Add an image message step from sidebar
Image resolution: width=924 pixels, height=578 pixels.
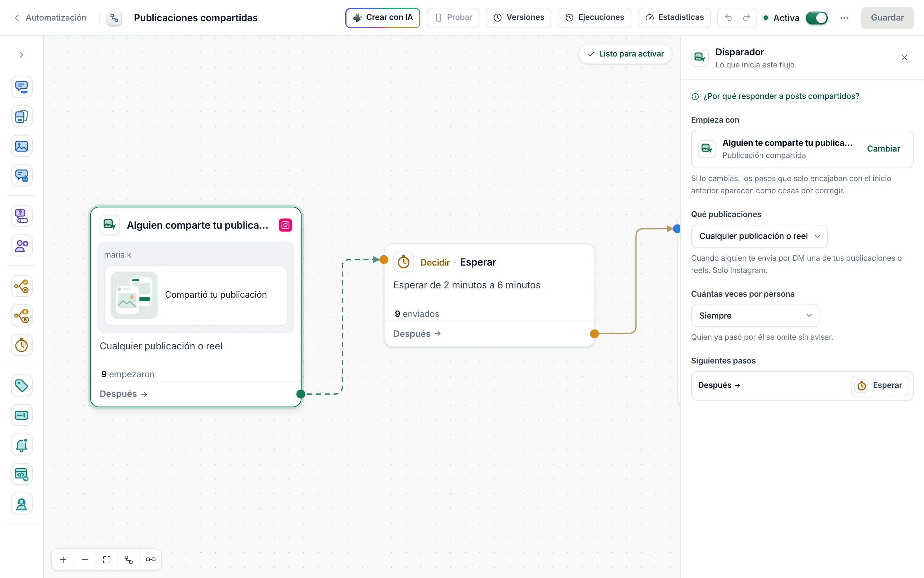tap(21, 146)
